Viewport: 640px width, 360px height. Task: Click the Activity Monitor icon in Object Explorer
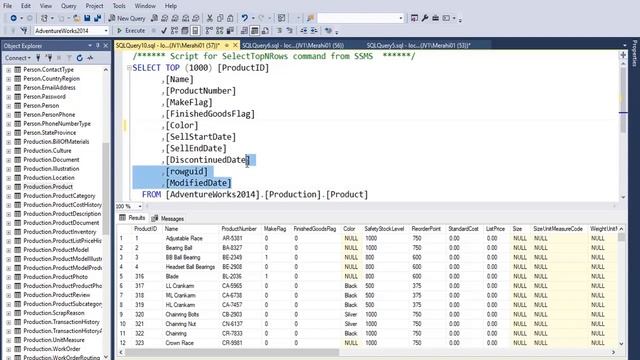(90, 58)
